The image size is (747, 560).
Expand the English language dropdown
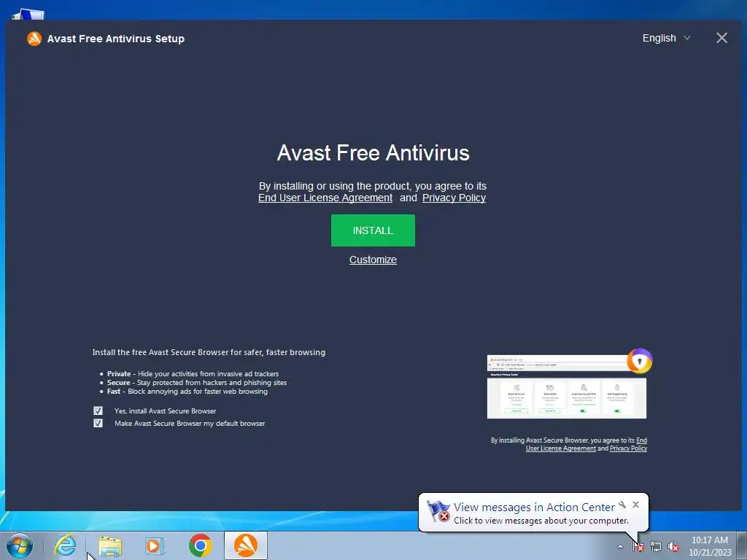point(666,38)
